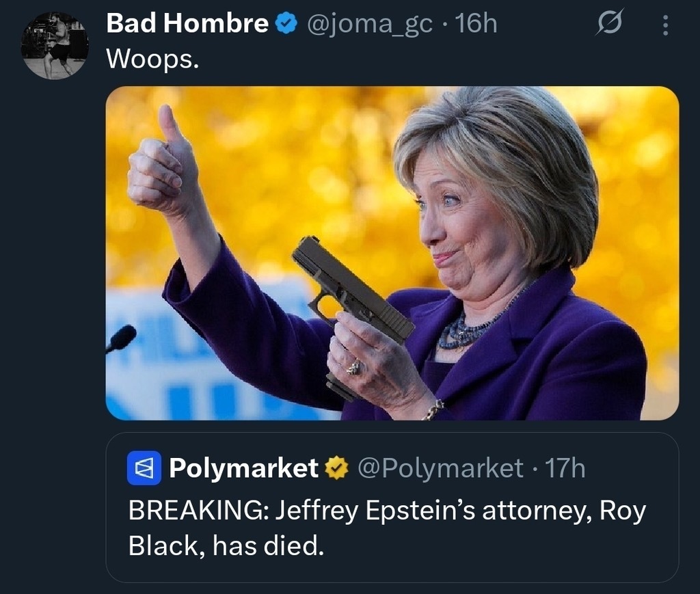Enlarge the attached photo in the post
Image resolution: width=700 pixels, height=594 pixels.
pos(392,253)
